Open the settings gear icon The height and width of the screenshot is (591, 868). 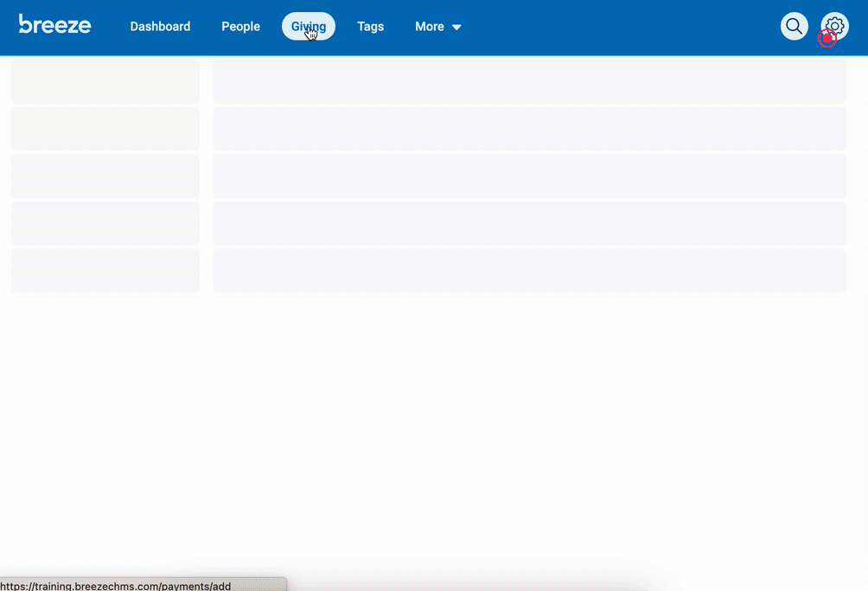pos(835,26)
